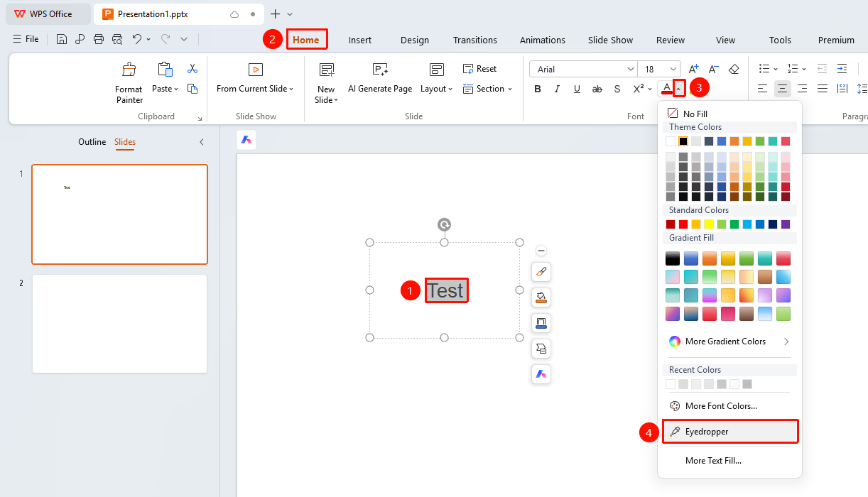Increase font size with A+ icon
The image size is (868, 497).
pyautogui.click(x=694, y=69)
